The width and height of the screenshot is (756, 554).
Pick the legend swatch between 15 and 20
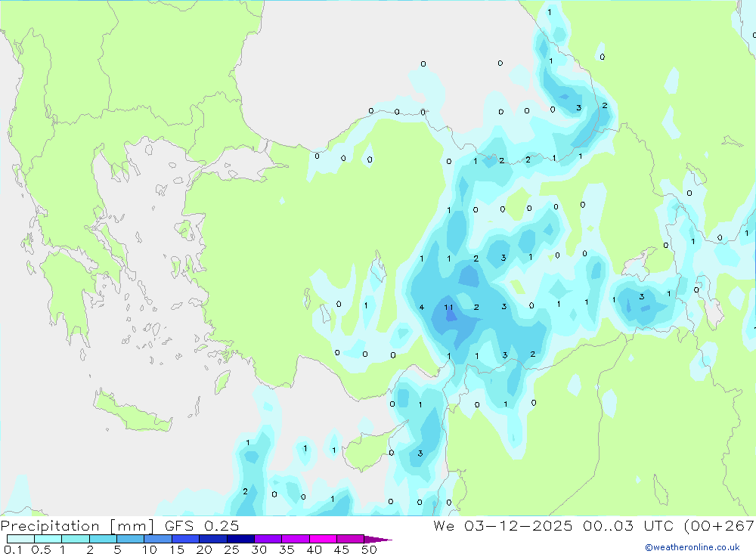click(x=186, y=539)
